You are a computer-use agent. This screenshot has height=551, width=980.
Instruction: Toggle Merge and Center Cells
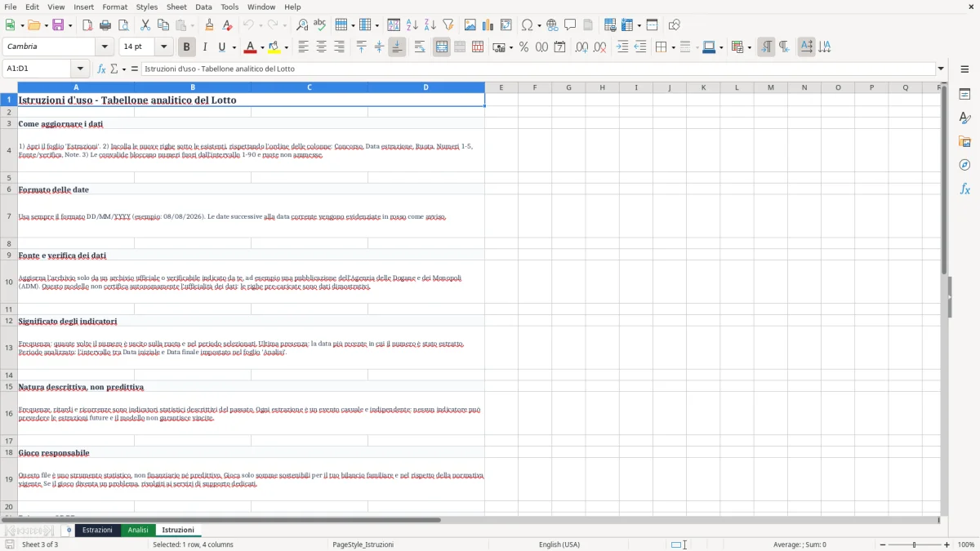pyautogui.click(x=442, y=47)
